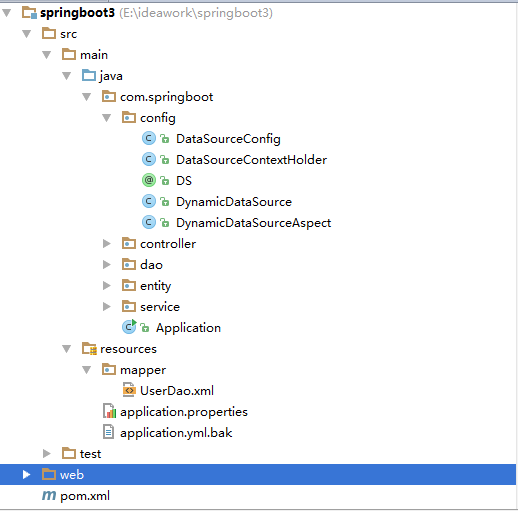Select application.yml.bak file name
The width and height of the screenshot is (518, 511).
pos(176,433)
